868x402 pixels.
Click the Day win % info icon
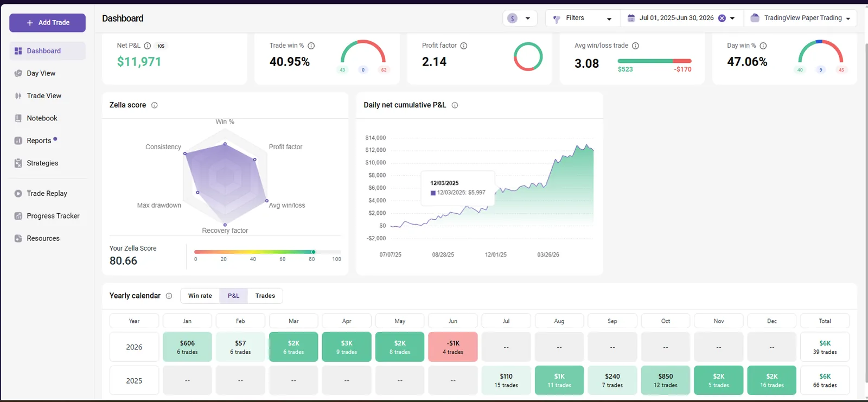(763, 46)
